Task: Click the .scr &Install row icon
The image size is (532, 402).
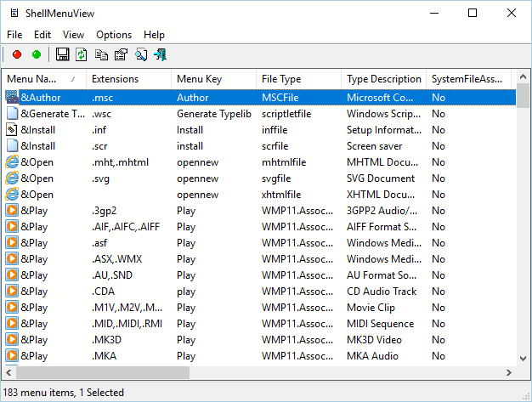Action: coord(12,145)
